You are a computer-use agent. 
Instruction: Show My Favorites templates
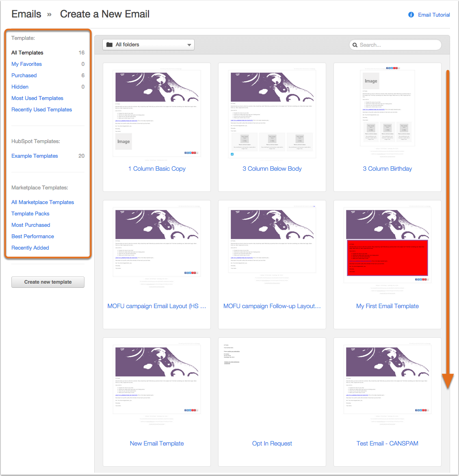pos(26,64)
